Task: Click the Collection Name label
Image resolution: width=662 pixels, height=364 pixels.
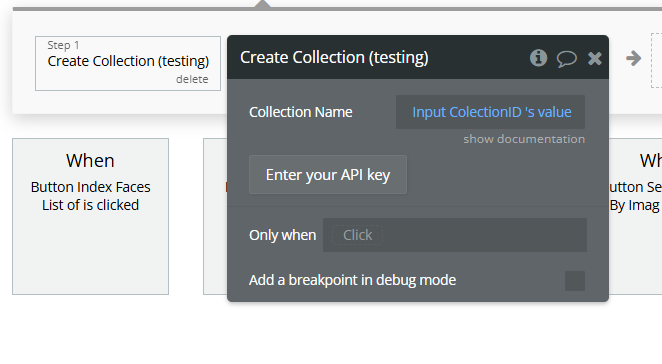Action: [301, 112]
